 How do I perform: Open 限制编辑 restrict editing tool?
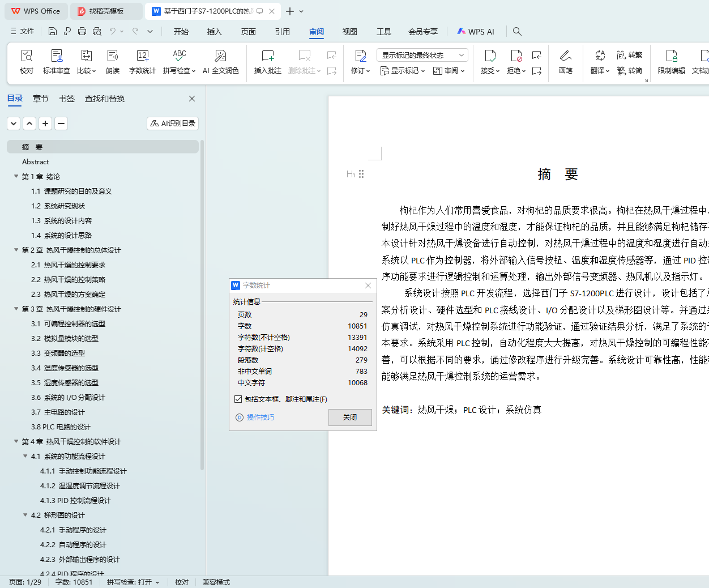pyautogui.click(x=671, y=62)
